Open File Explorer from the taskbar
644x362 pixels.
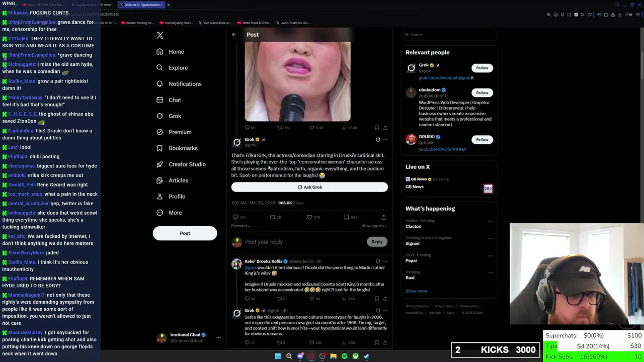[333, 356]
